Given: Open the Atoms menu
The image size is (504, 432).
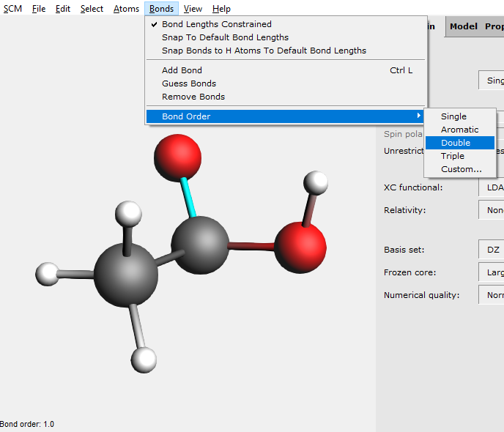Looking at the screenshot, I should point(126,9).
